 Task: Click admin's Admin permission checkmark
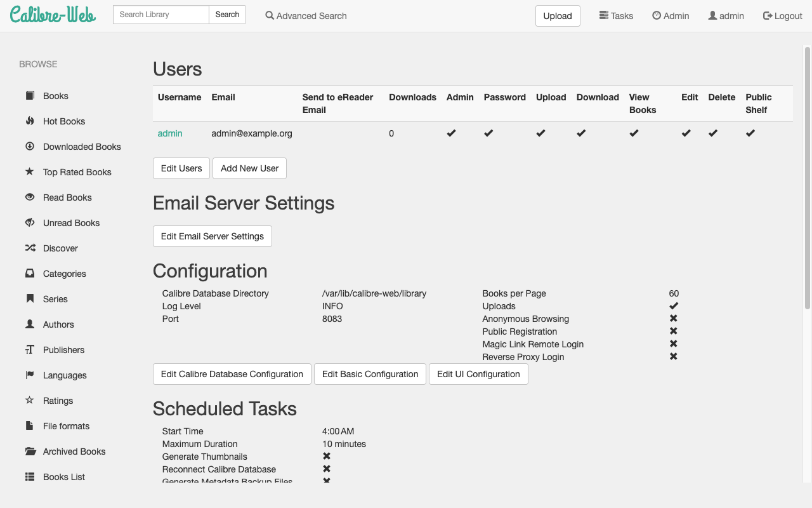coord(451,133)
